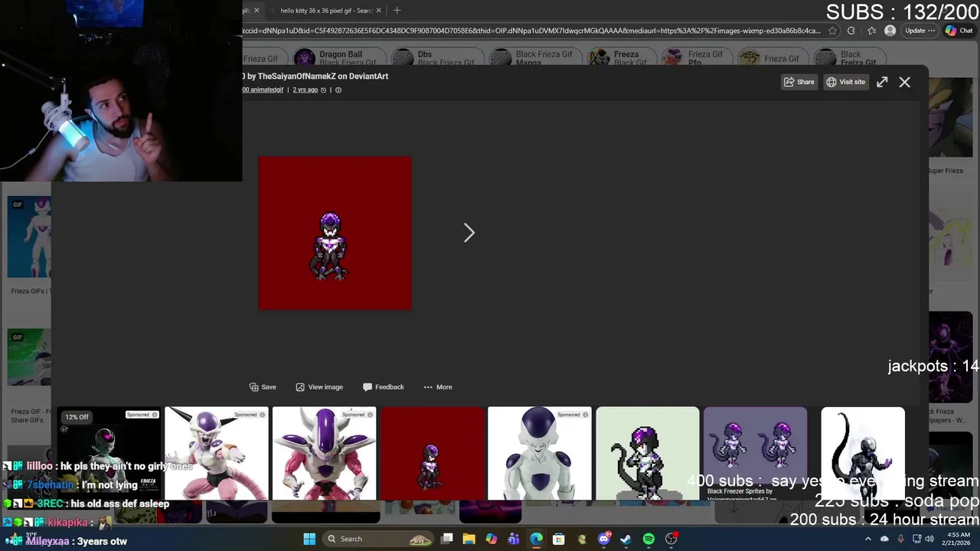Open Microsoft Store from taskbar
980x551 pixels.
(x=559, y=539)
